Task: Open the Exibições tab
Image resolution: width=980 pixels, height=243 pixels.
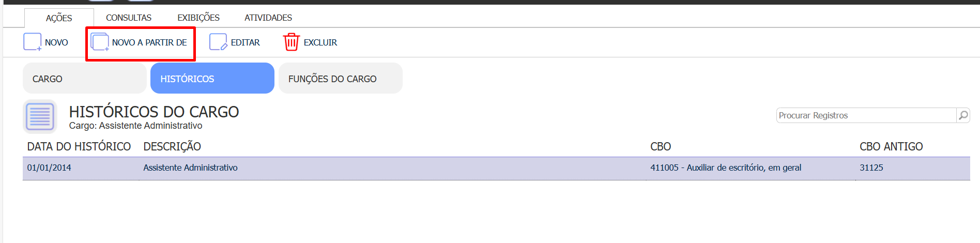Action: pyautogui.click(x=198, y=18)
